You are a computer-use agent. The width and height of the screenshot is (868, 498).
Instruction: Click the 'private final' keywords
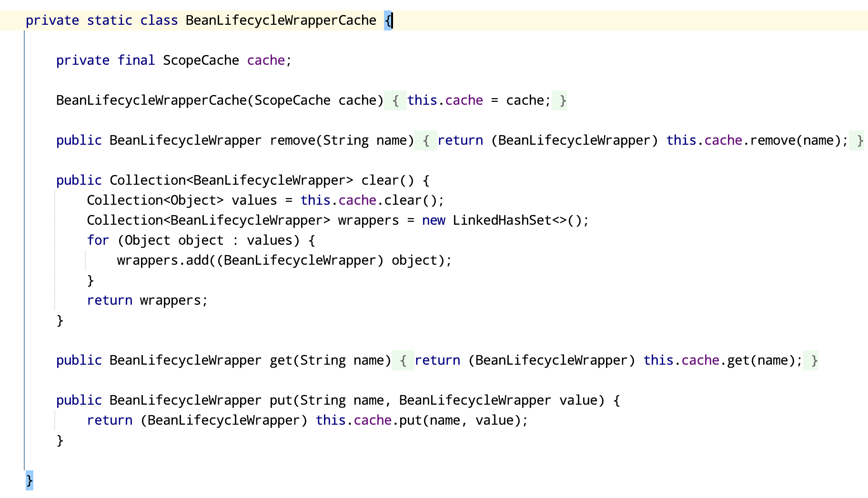pos(106,60)
